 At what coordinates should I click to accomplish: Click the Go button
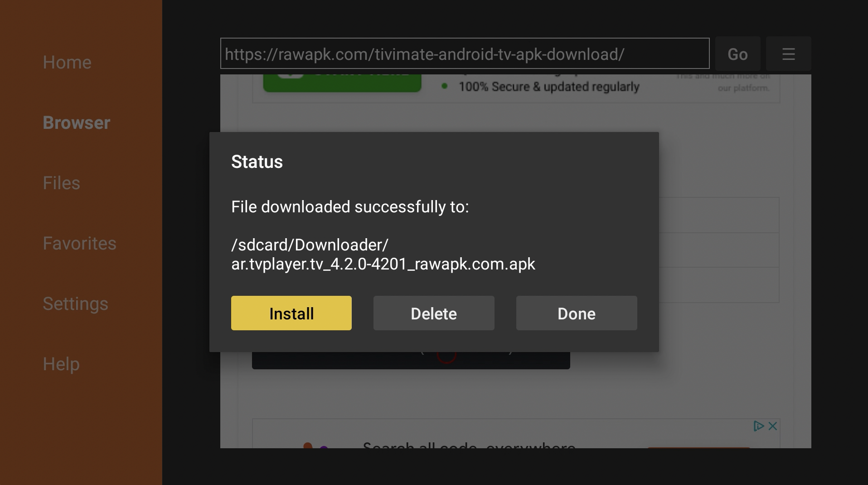737,54
